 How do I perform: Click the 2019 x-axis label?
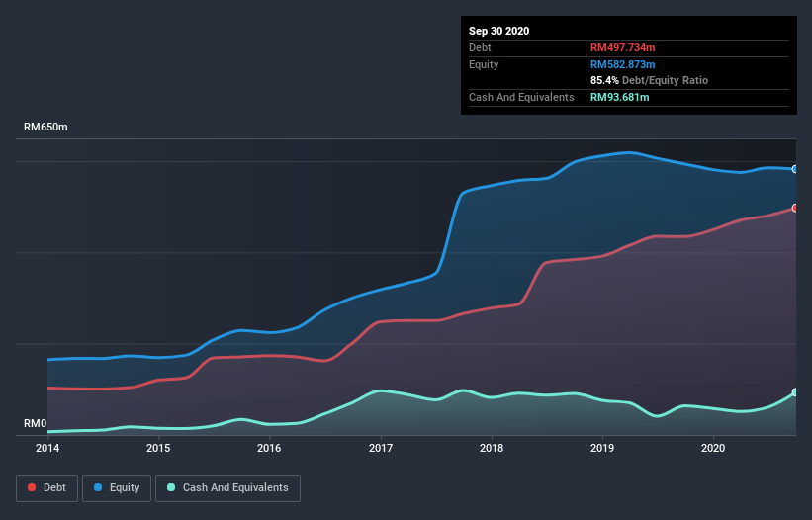pos(602,448)
